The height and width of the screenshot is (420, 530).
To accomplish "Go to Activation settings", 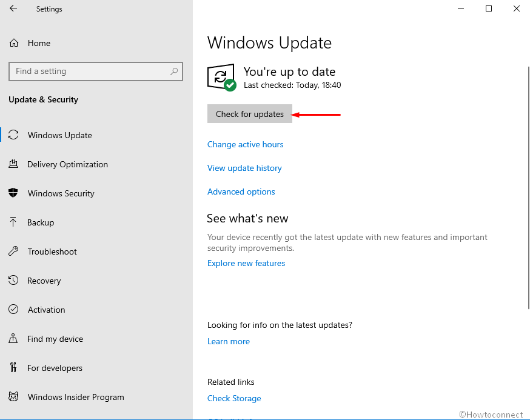I will [46, 310].
